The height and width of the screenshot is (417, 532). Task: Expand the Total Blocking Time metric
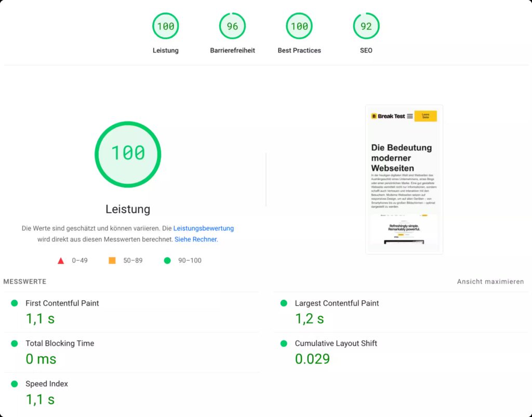pyautogui.click(x=60, y=343)
